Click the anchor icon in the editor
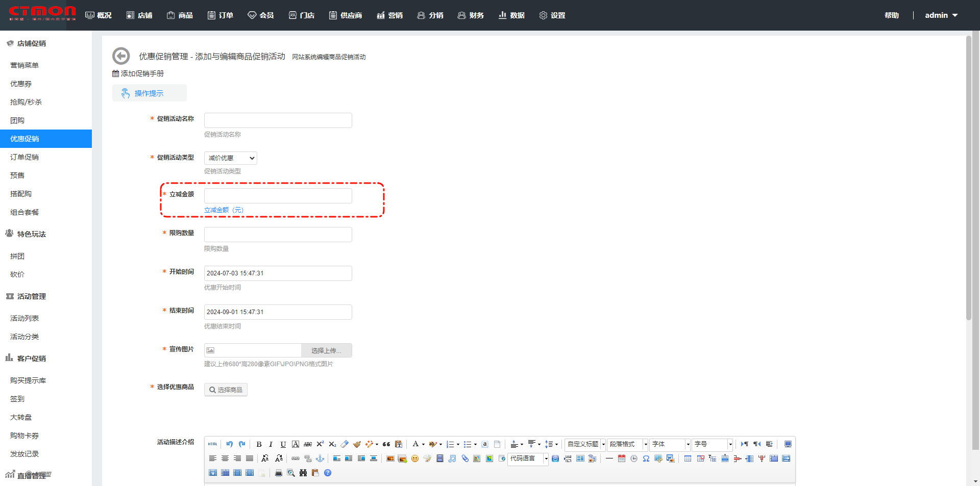The width and height of the screenshot is (980, 486). [320, 458]
